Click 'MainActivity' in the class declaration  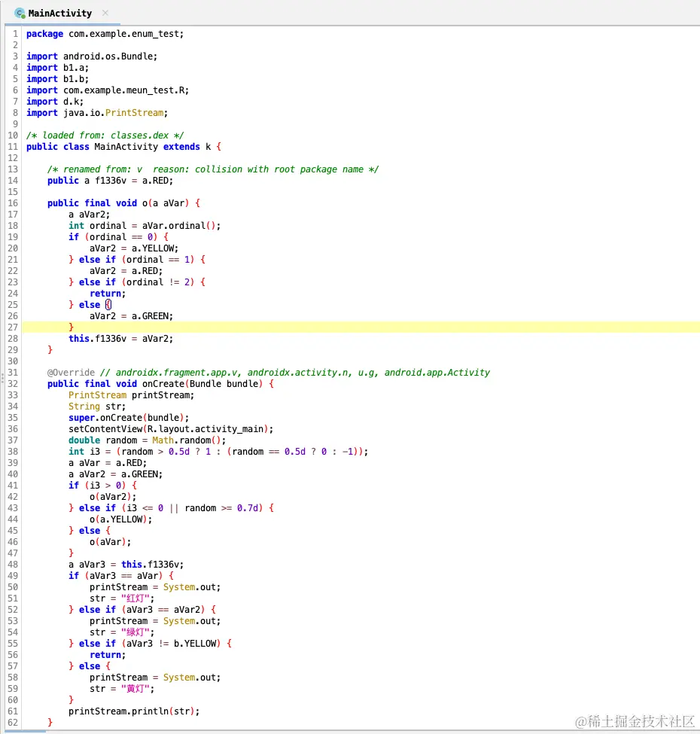point(126,147)
